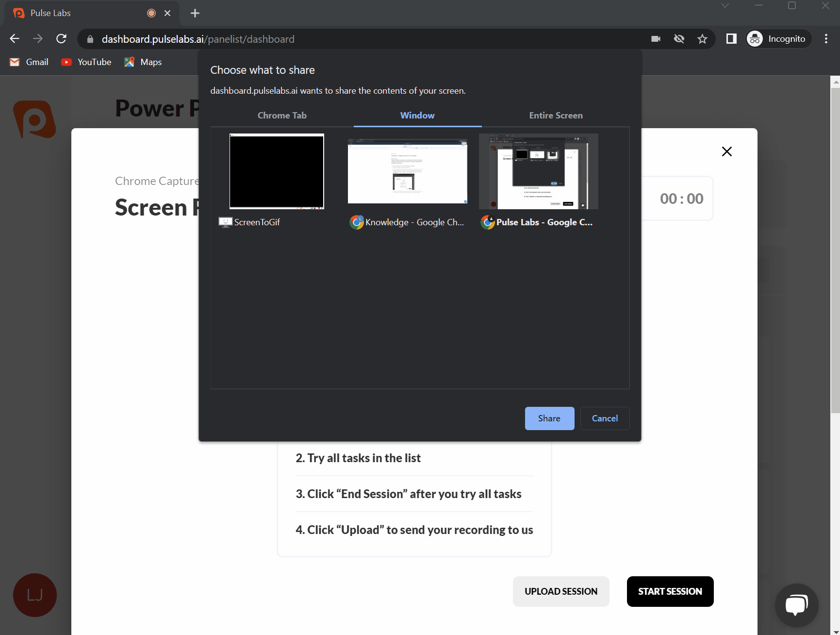
Task: Click the Knowledge - Google Ch... label
Action: click(415, 222)
